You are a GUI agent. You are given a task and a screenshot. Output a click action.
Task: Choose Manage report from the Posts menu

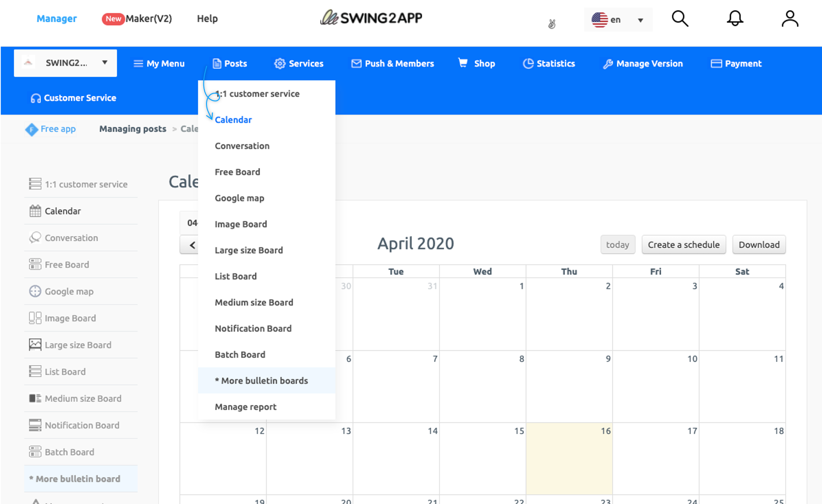point(245,407)
